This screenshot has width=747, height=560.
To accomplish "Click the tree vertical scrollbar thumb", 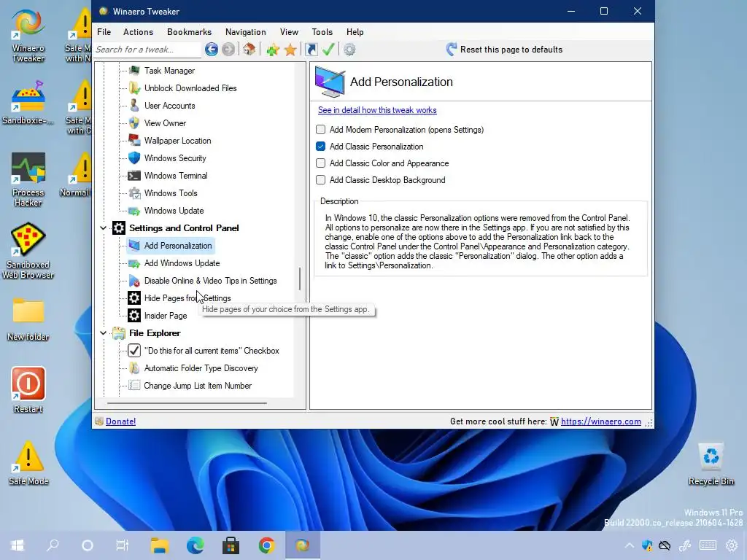I will [x=300, y=279].
